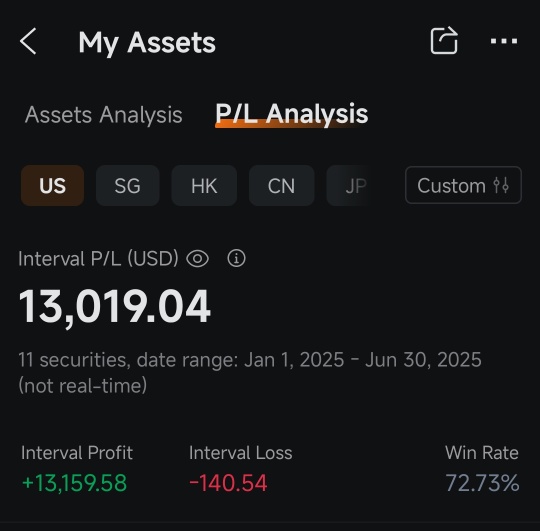The width and height of the screenshot is (540, 531).
Task: Tap the securities date range text
Action: pos(250,373)
